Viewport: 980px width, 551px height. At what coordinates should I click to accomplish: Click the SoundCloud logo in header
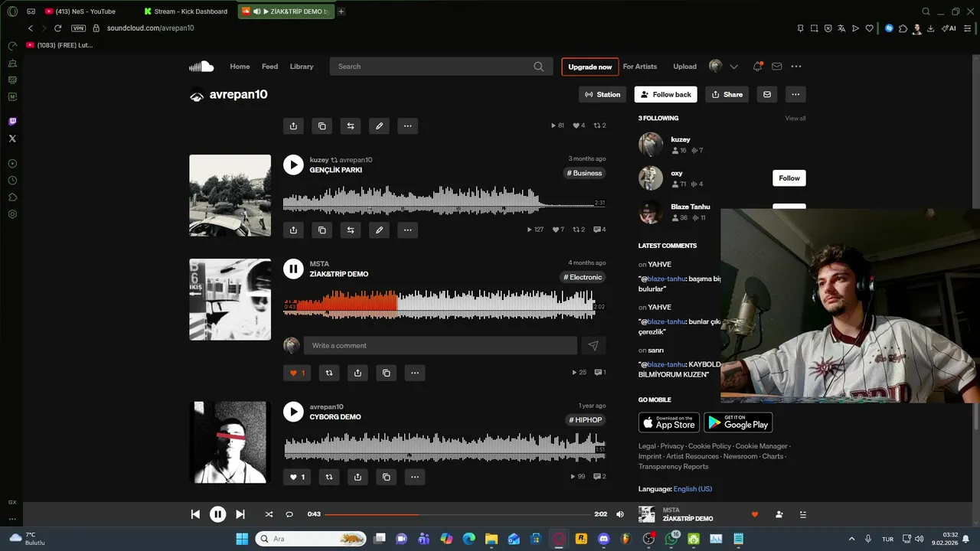[x=201, y=67]
